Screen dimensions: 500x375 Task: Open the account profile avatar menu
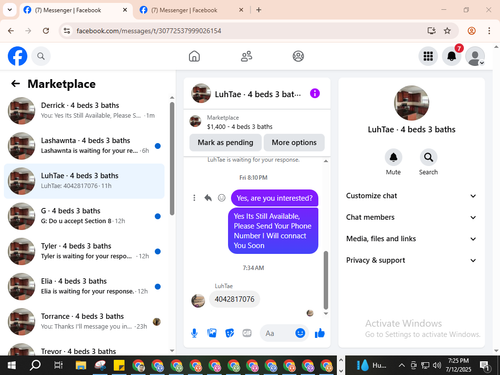(x=475, y=56)
